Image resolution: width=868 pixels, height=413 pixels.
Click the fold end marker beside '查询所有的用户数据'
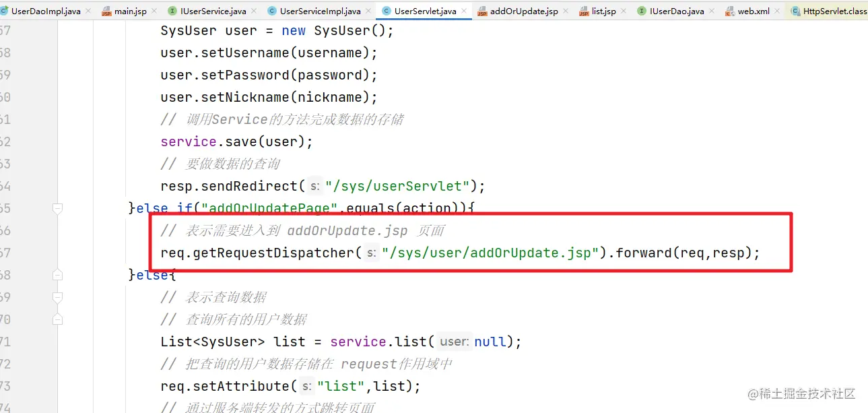(57, 319)
